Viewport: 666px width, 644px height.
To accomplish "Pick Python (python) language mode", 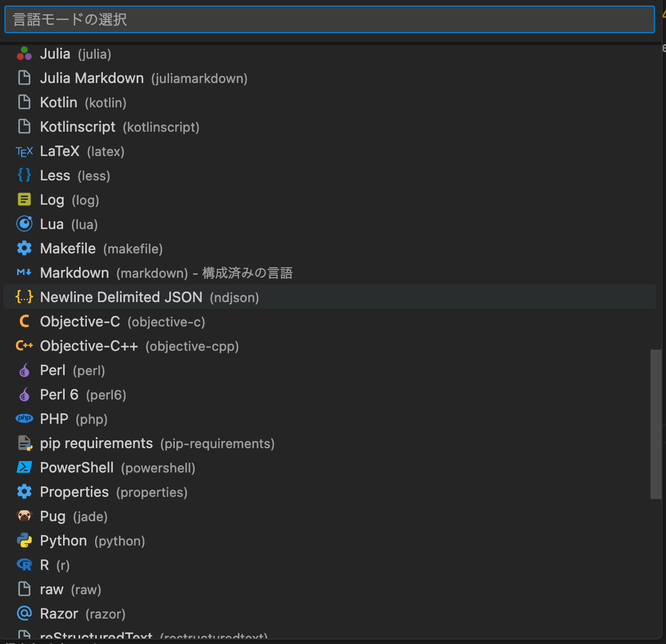I will [330, 541].
